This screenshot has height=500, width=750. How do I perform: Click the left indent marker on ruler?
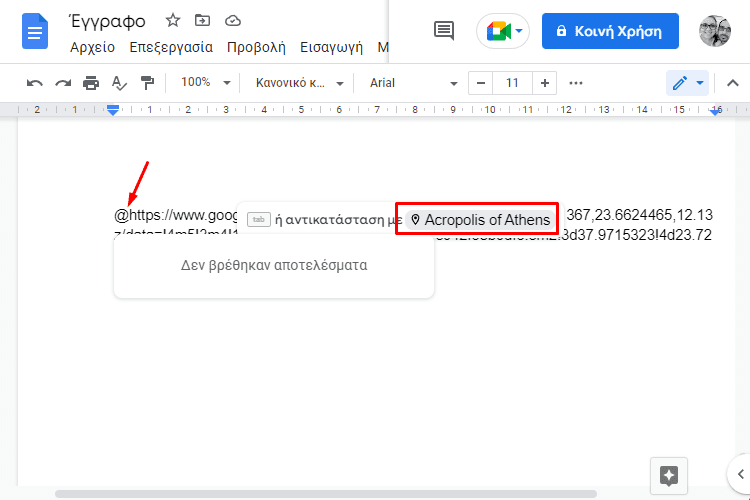pyautogui.click(x=113, y=111)
